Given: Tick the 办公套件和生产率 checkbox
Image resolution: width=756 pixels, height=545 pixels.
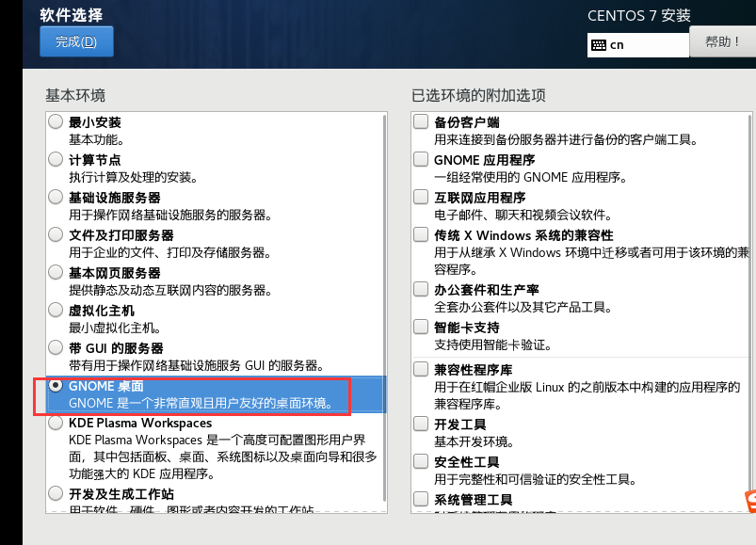Looking at the screenshot, I should coord(421,289).
